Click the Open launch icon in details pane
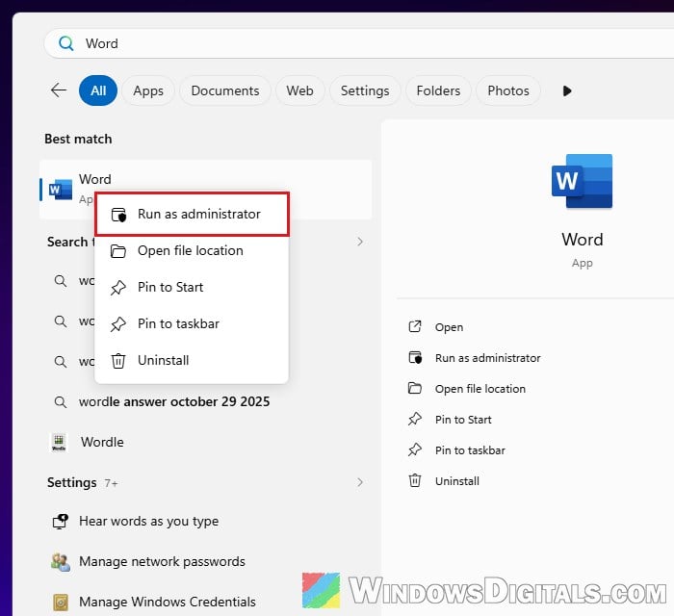674x616 pixels. tap(415, 326)
